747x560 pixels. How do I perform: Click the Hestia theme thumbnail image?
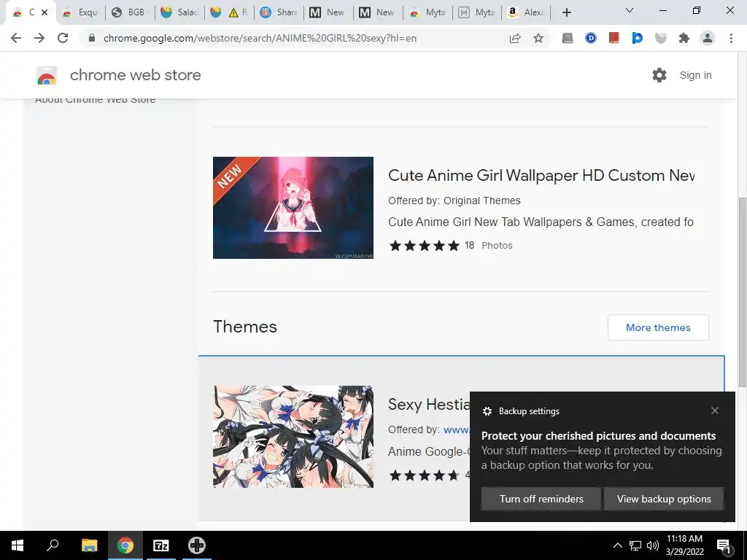pyautogui.click(x=293, y=437)
